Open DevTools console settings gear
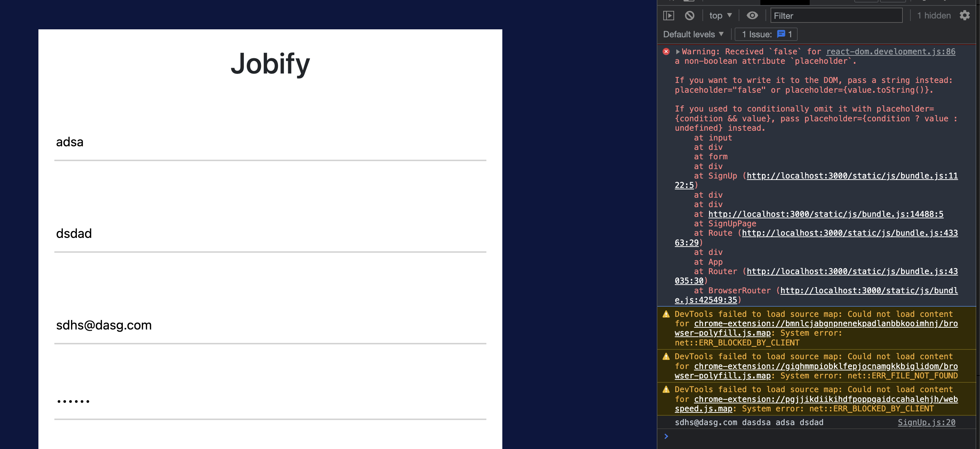The height and width of the screenshot is (449, 980). (966, 15)
